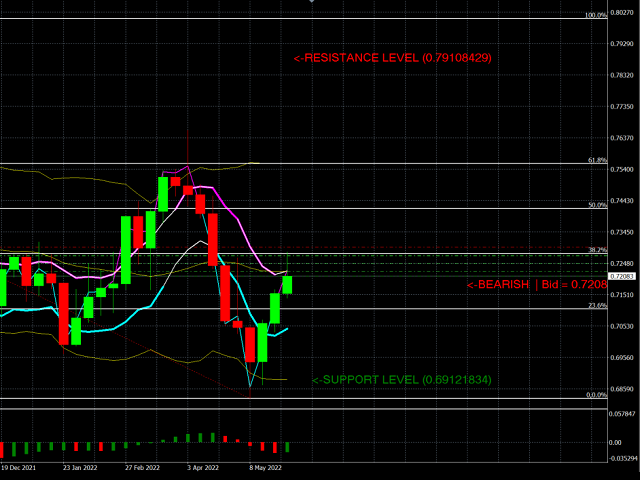Image resolution: width=640 pixels, height=480 pixels.
Task: Select the 61.8% Fibonacci label
Action: [598, 160]
